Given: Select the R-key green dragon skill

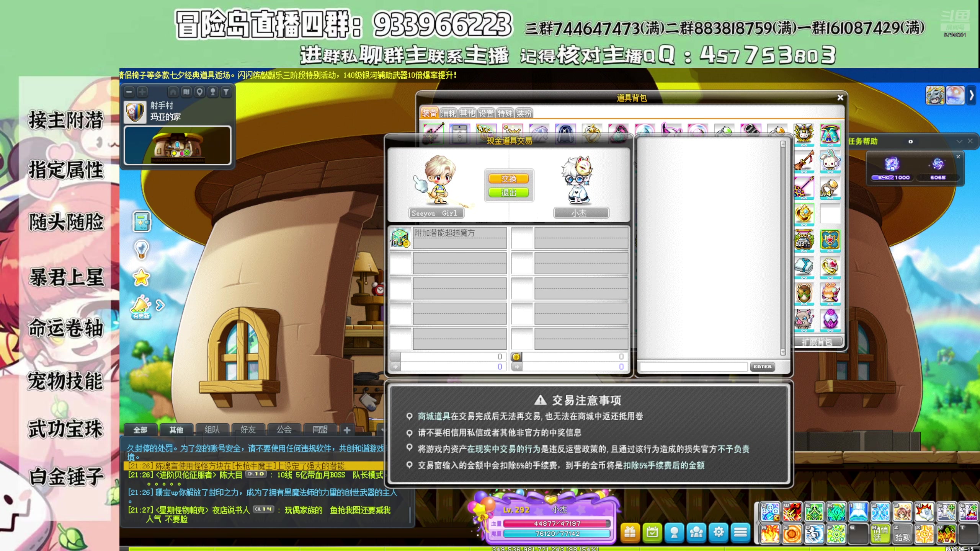Looking at the screenshot, I should (836, 512).
